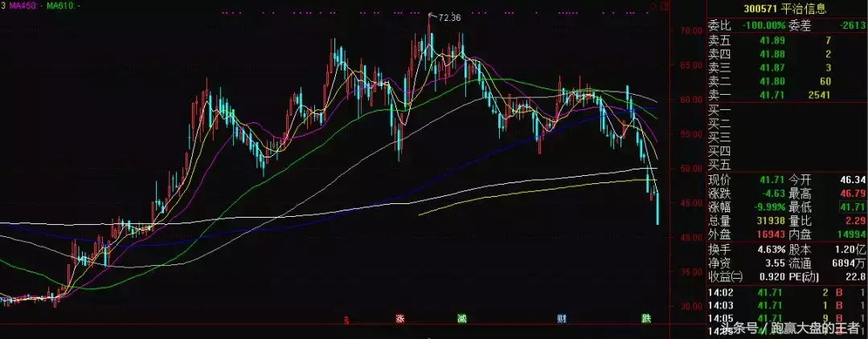Select the 卖二 price 41.80
The width and height of the screenshot is (868, 339).
(x=772, y=81)
